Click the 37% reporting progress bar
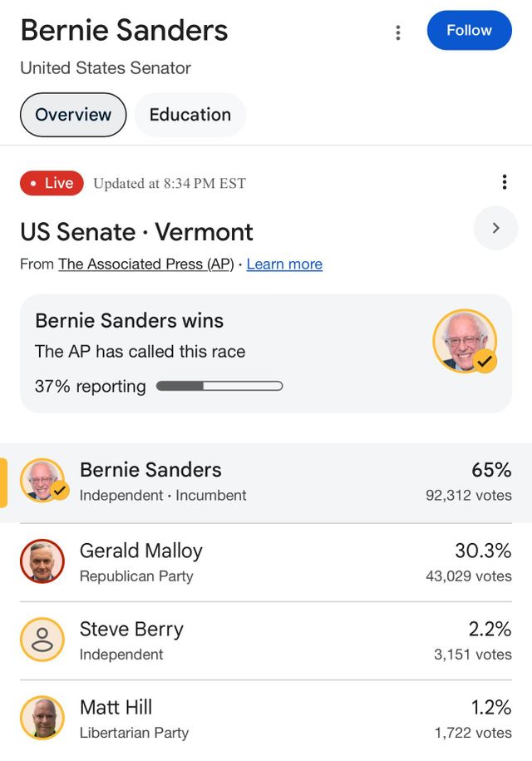The height and width of the screenshot is (761, 532). 219,386
